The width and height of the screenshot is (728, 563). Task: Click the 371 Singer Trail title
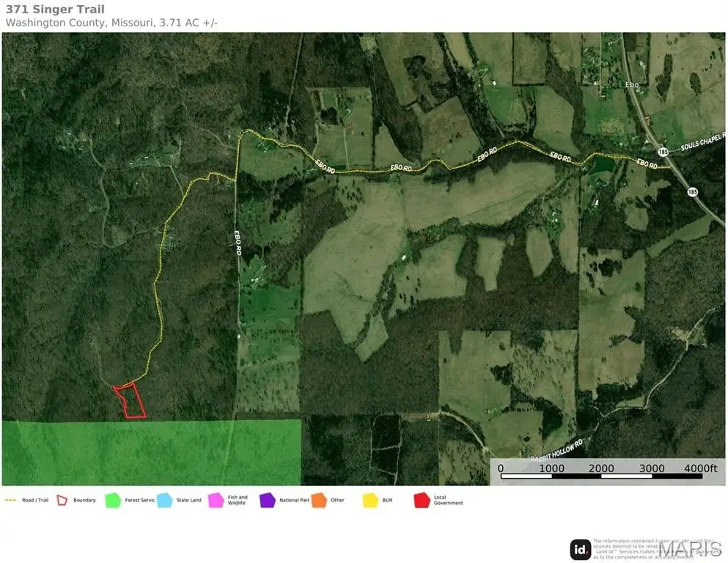point(55,10)
